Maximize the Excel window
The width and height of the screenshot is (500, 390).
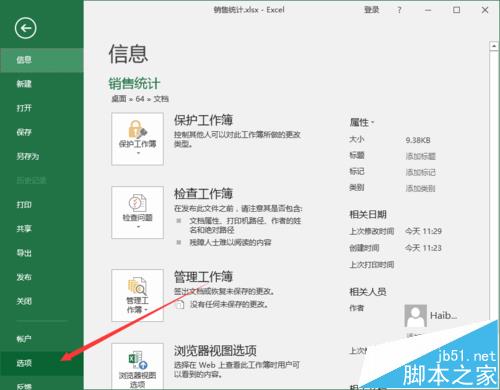[456, 10]
